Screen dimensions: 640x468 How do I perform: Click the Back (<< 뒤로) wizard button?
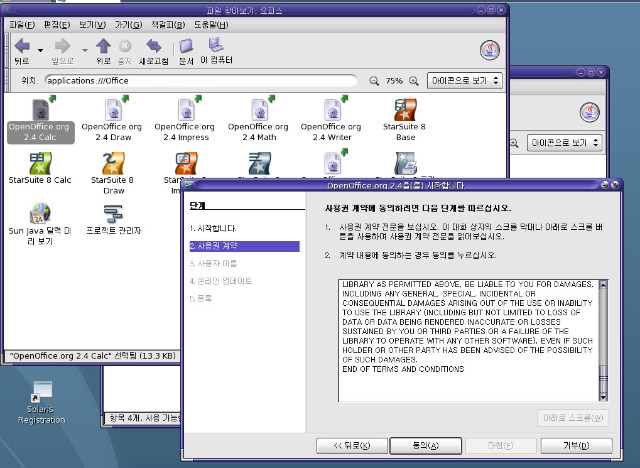351,446
